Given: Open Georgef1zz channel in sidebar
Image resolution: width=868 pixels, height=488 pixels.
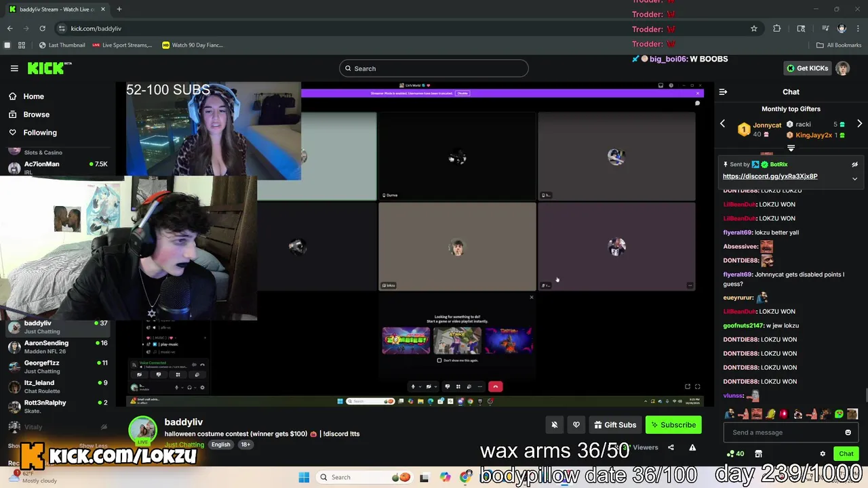Looking at the screenshot, I should [x=58, y=367].
